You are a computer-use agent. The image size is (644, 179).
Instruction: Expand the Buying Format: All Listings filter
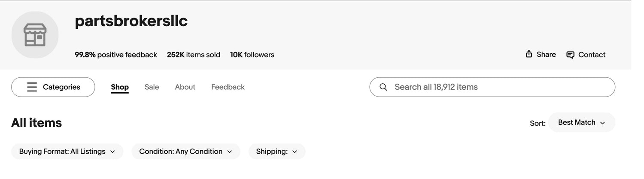67,152
